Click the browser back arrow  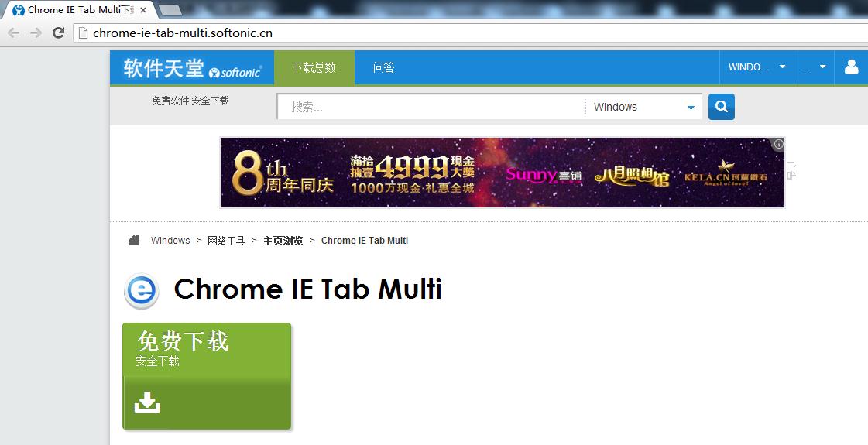14,33
